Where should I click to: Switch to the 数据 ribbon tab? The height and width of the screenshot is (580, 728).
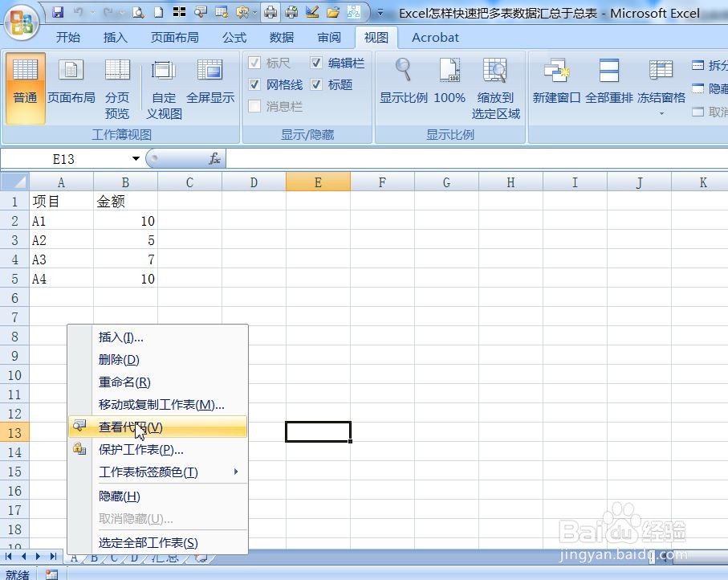280,37
